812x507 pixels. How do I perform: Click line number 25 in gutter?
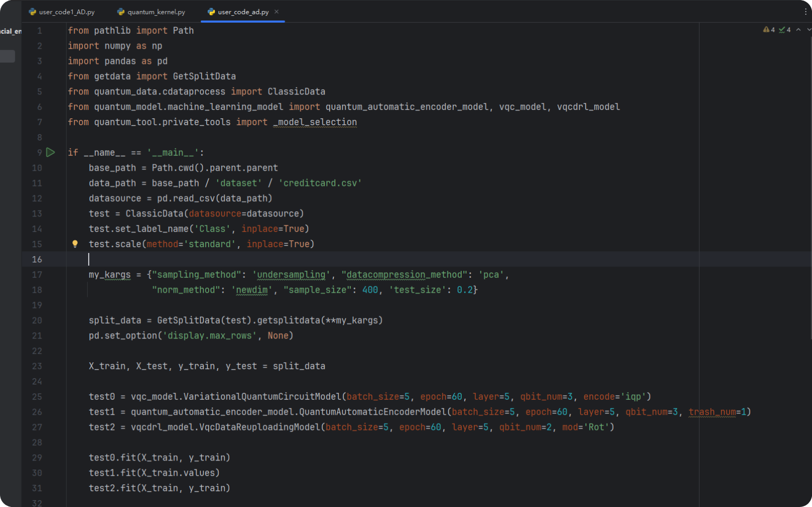[x=37, y=397]
